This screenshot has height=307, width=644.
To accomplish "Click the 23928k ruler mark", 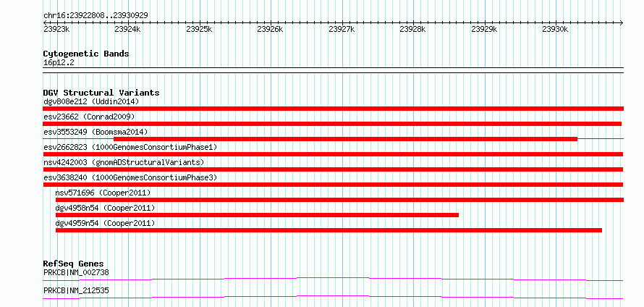I will click(x=412, y=29).
